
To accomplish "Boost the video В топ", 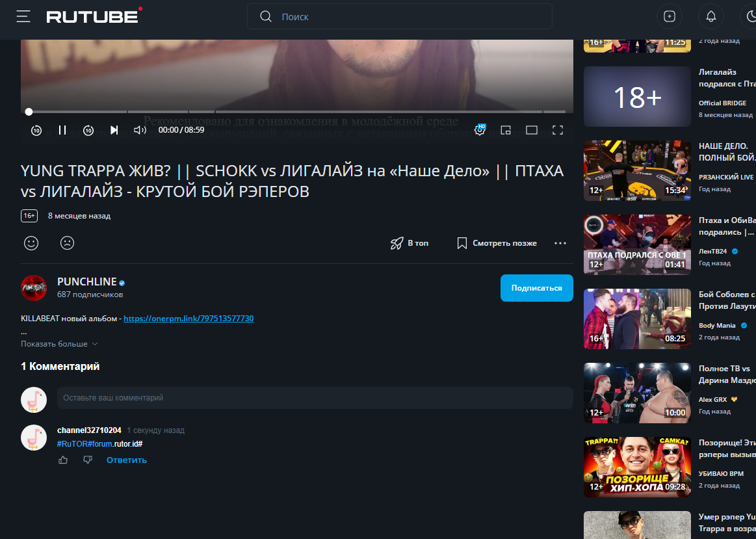I will click(410, 243).
